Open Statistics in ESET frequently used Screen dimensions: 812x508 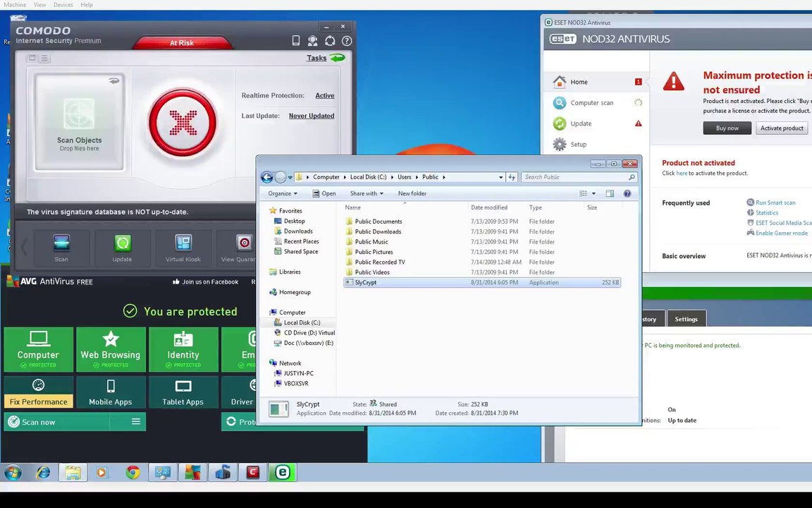[x=766, y=212]
